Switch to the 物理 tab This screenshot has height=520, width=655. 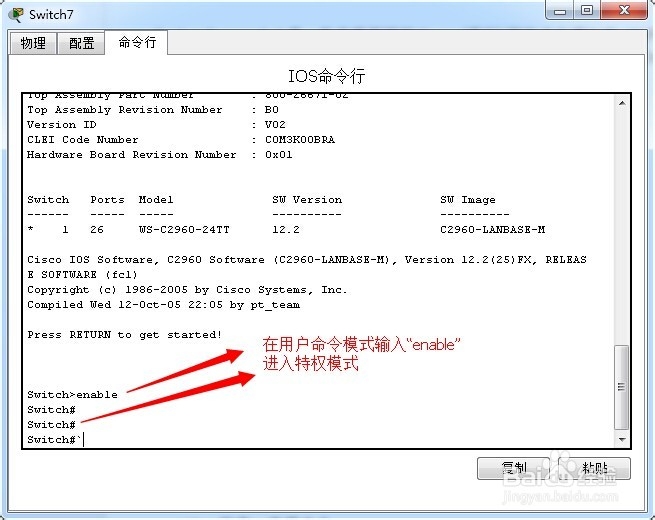[33, 43]
